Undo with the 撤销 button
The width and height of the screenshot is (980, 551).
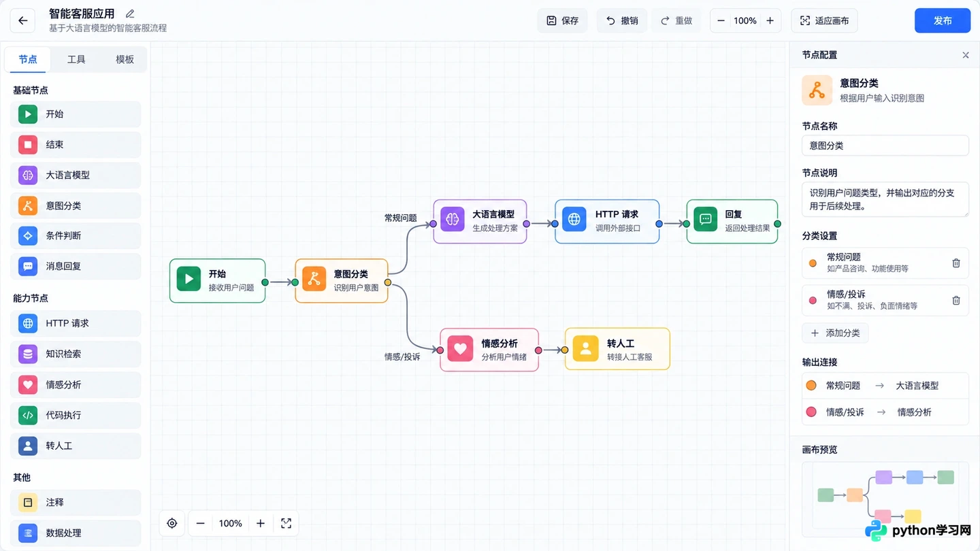(622, 20)
